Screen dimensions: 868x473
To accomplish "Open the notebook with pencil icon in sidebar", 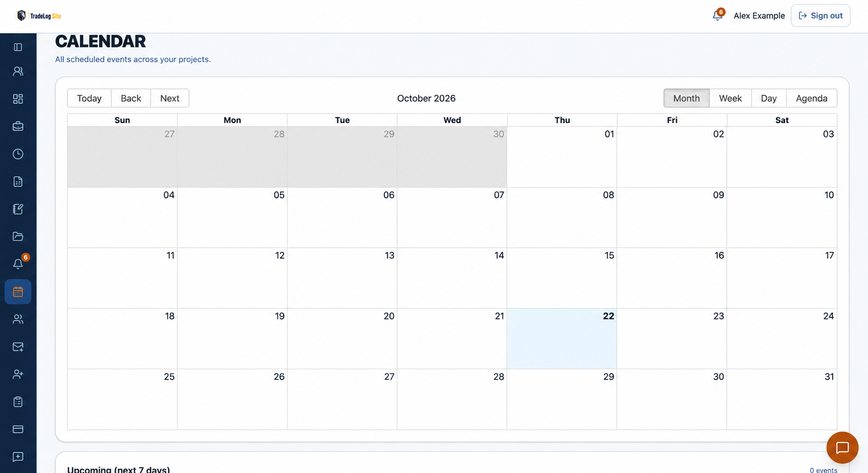I will pyautogui.click(x=18, y=209).
